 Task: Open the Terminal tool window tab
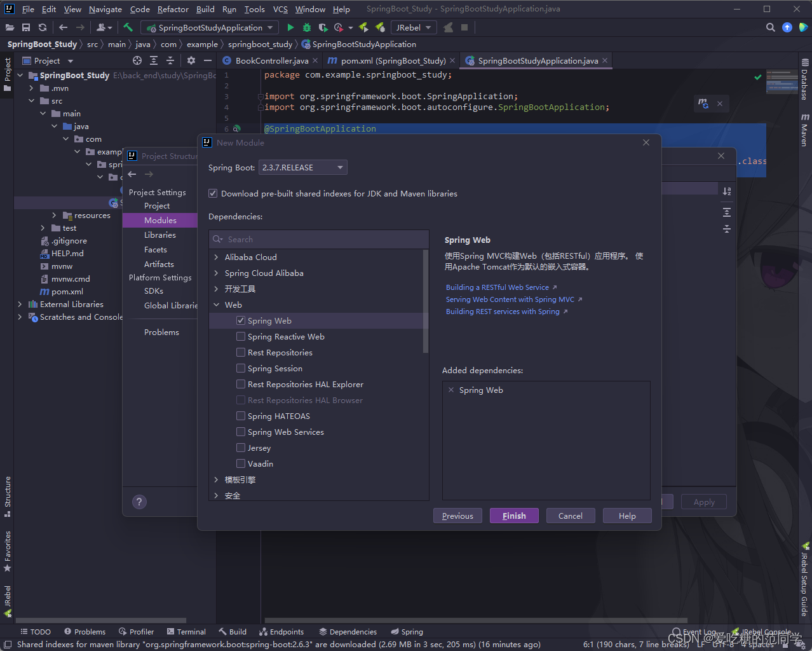(186, 631)
